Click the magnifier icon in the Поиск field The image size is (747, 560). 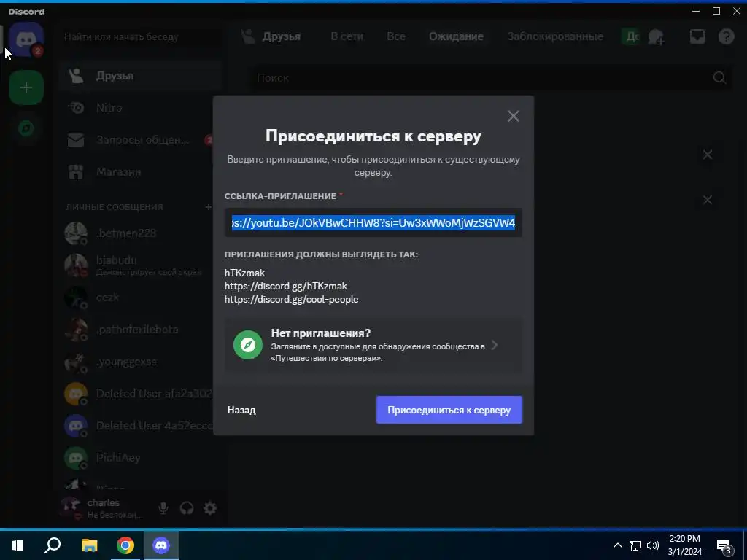coord(719,77)
